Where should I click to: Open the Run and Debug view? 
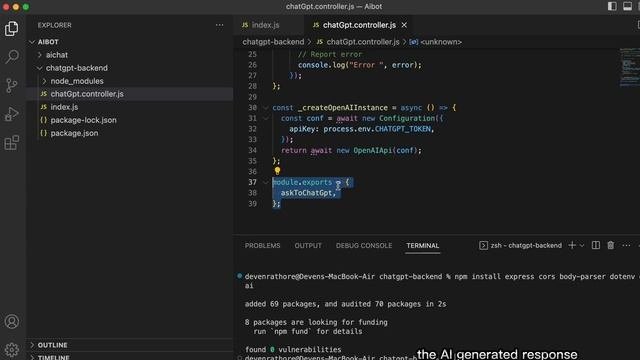point(11,114)
